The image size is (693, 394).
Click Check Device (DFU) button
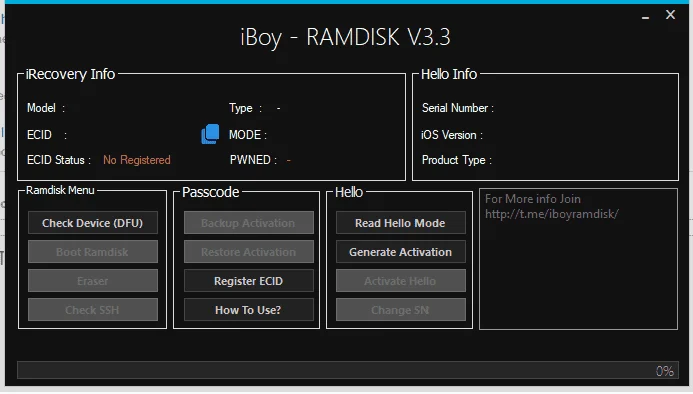tap(93, 223)
